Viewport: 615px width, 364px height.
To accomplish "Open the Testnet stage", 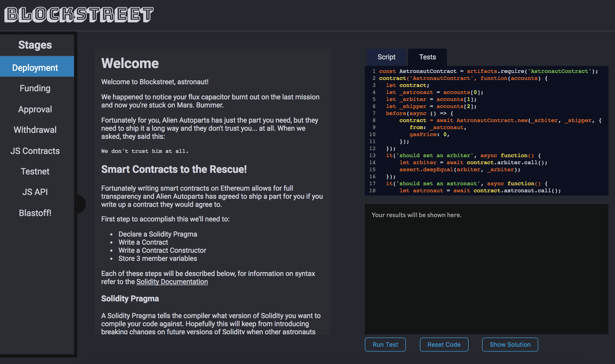I will [x=35, y=171].
